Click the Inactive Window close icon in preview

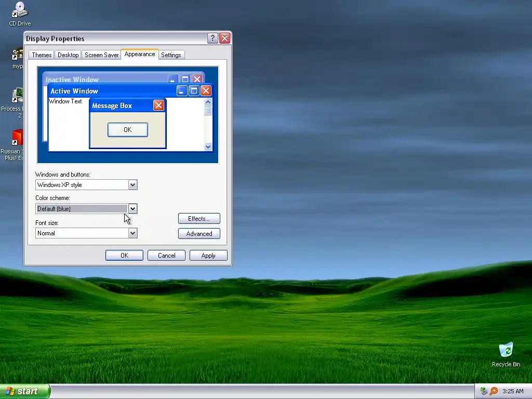coord(197,79)
